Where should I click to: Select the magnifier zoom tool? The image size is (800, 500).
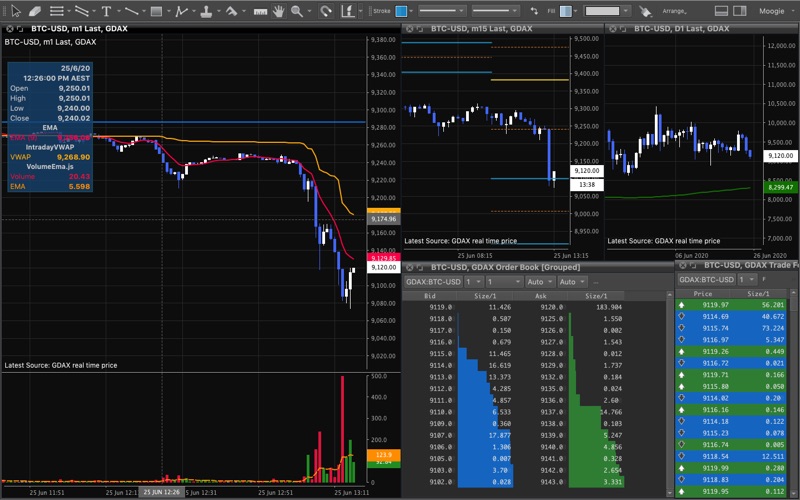click(296, 11)
